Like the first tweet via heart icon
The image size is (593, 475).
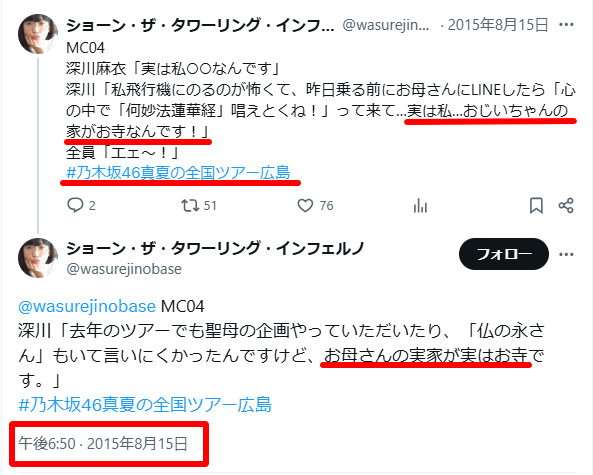click(305, 205)
